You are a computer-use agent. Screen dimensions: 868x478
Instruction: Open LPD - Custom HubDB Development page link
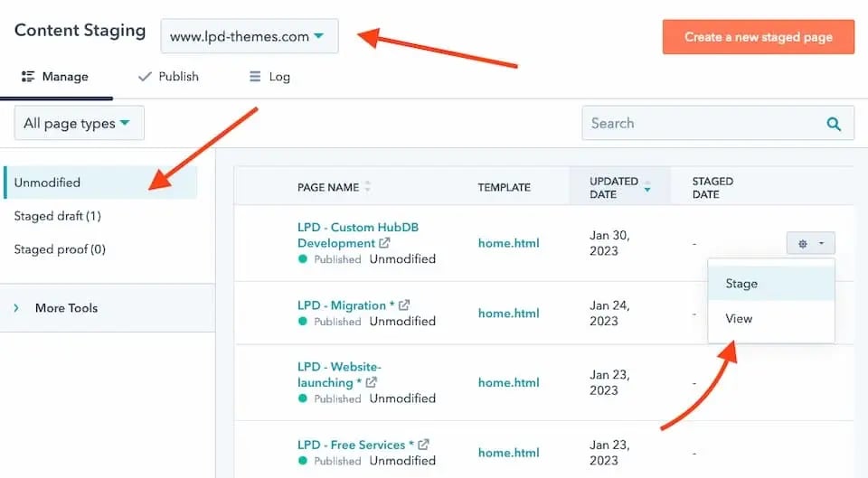[x=358, y=235]
